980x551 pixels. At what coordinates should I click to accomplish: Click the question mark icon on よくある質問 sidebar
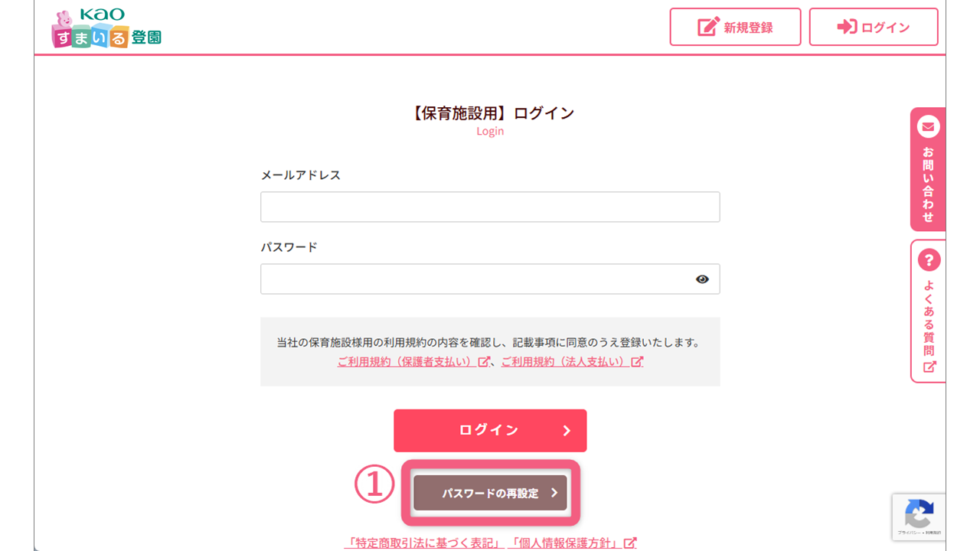927,259
